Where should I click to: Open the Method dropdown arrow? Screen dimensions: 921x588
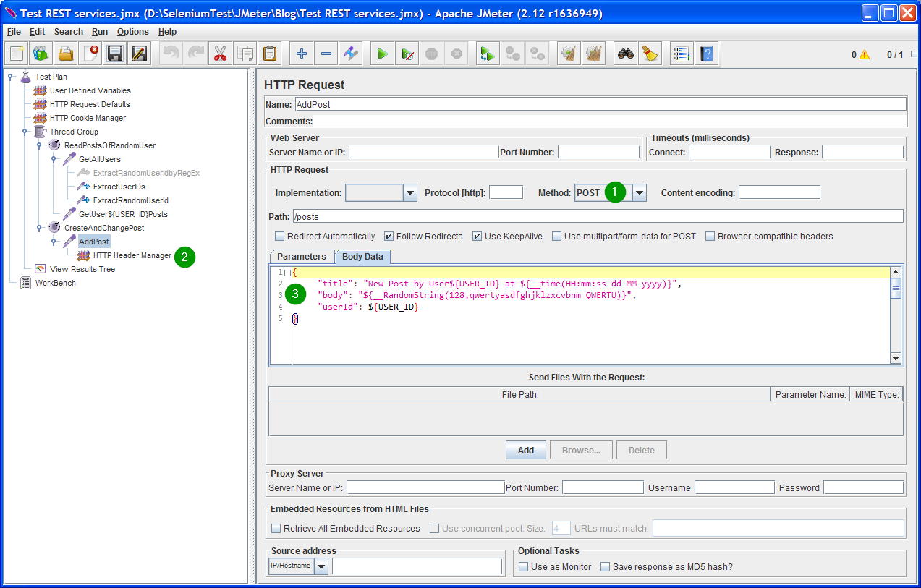coord(640,193)
